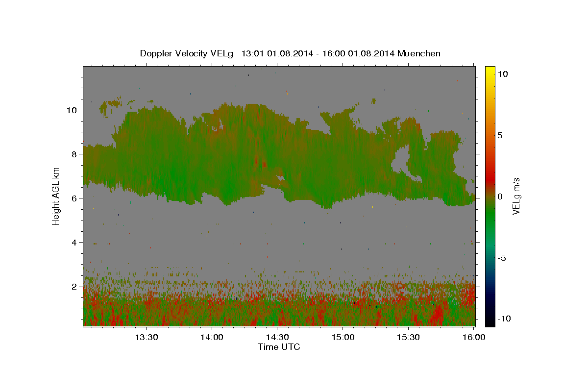588x392 pixels.
Task: Click the 6 km height tick label
Action: 73,198
